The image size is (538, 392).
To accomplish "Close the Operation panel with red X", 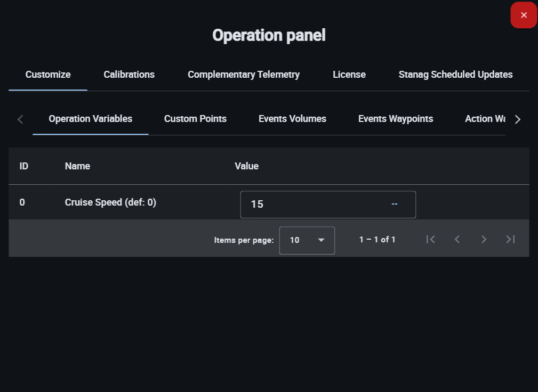I will [x=524, y=15].
